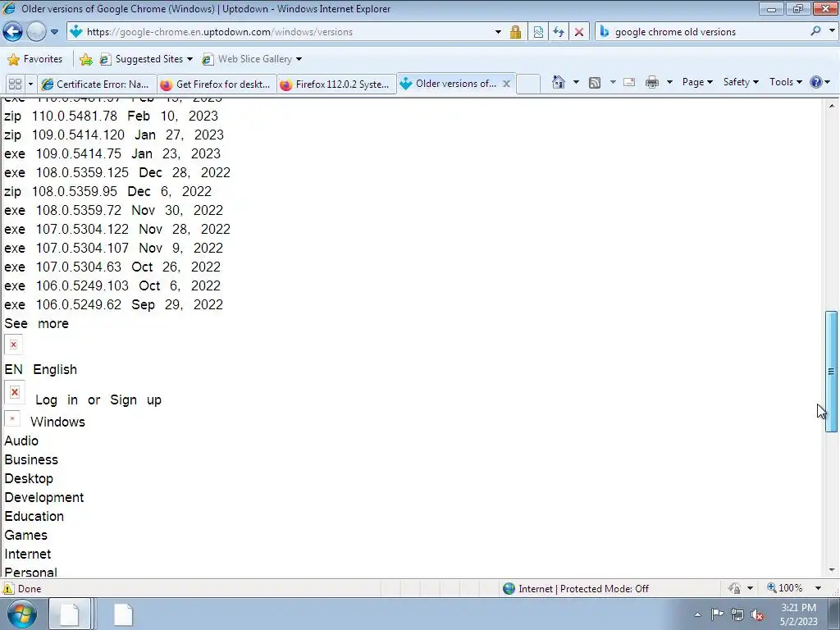Open the Development category
This screenshot has height=630, width=840.
pyautogui.click(x=44, y=498)
